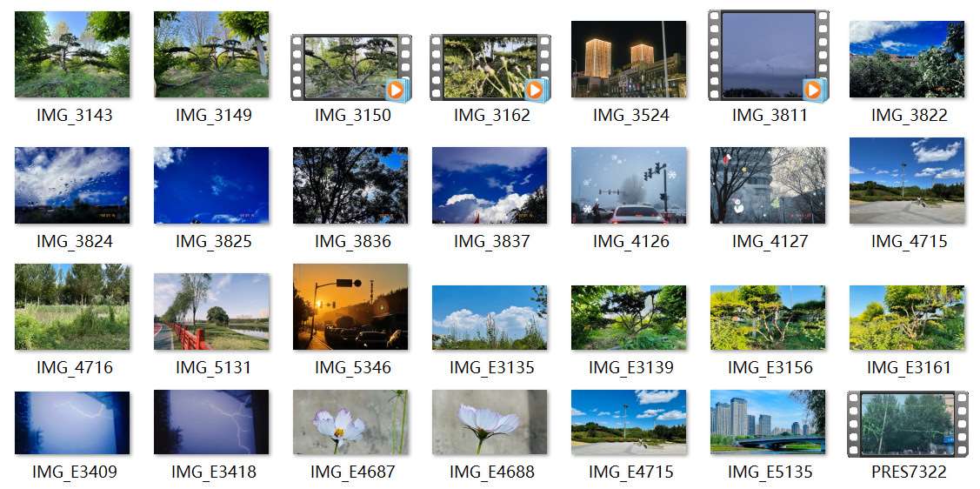Open the IMG_3162 video file icon
Viewport: 980px width, 489px height.
[x=490, y=68]
